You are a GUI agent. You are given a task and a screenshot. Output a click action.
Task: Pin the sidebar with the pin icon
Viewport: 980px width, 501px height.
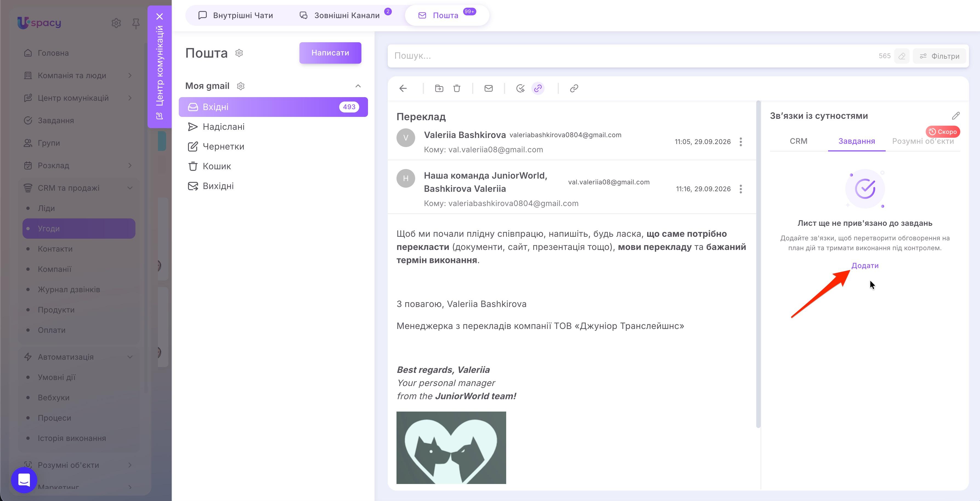coord(135,24)
